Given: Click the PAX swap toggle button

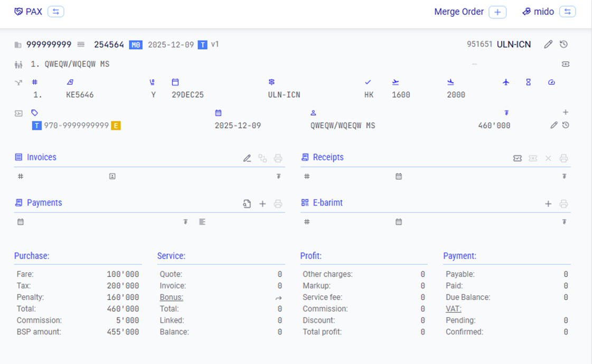Looking at the screenshot, I should pos(55,12).
